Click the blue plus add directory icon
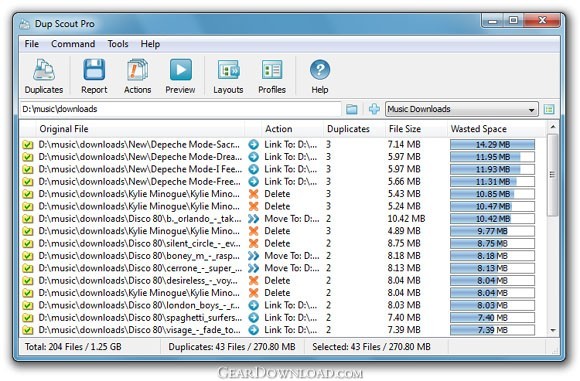This screenshot has height=381, width=580. point(374,109)
